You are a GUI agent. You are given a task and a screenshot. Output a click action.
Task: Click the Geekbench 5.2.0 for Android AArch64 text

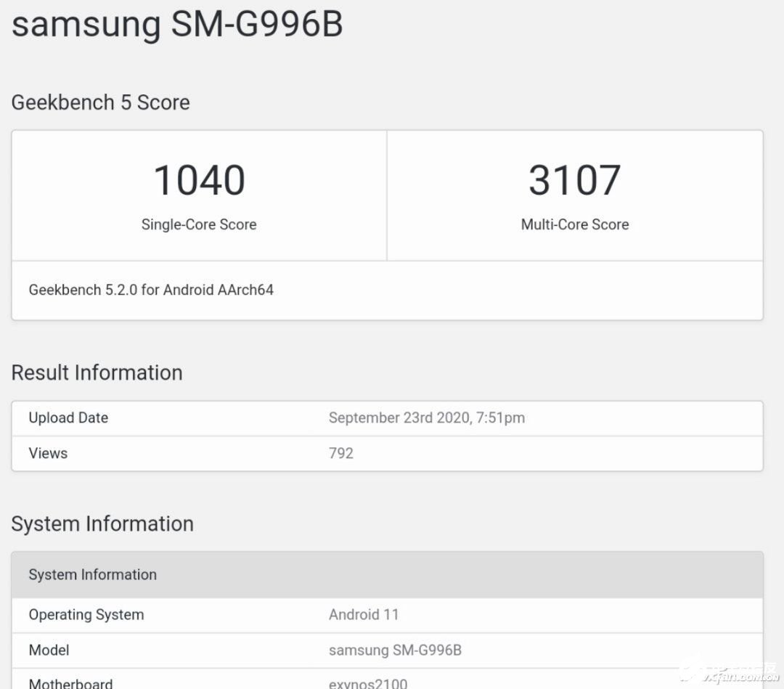[x=151, y=290]
